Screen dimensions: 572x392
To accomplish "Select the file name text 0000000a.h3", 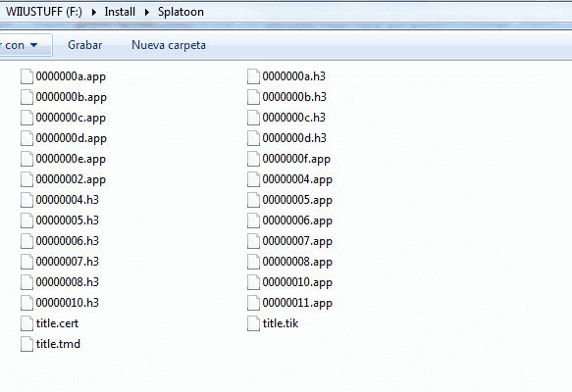I will pos(293,76).
